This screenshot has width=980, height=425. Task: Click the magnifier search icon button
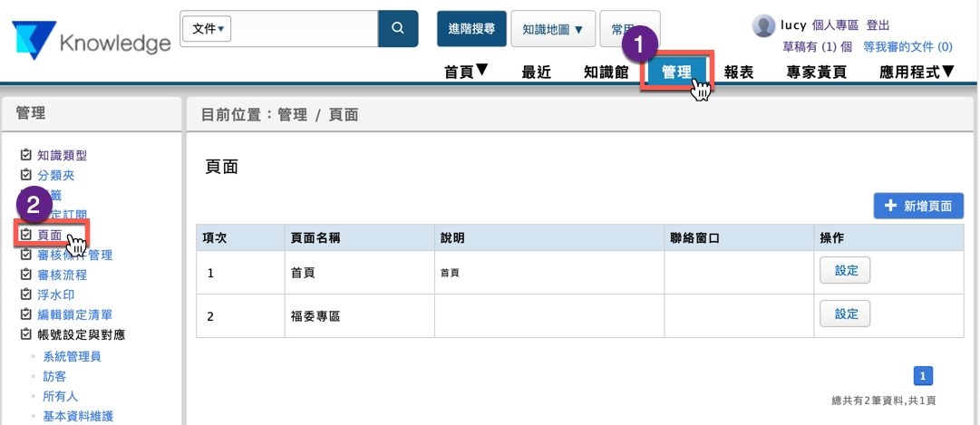click(x=398, y=29)
